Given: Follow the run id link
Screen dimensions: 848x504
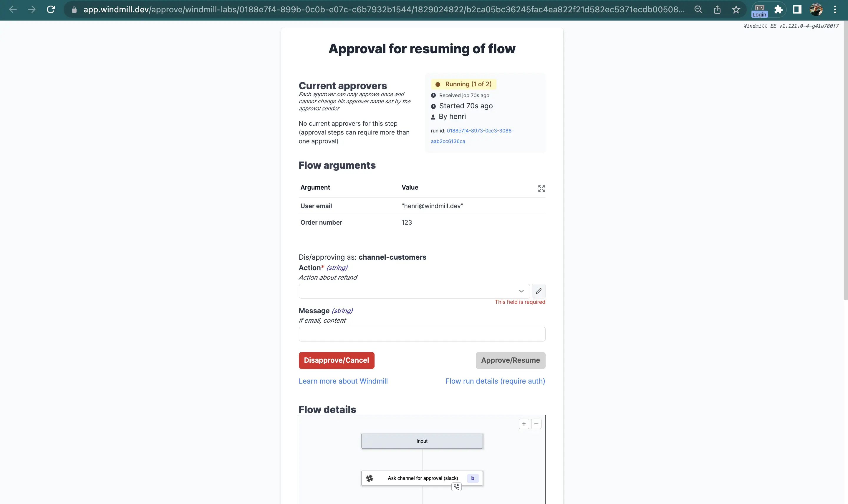Looking at the screenshot, I should [x=480, y=130].
